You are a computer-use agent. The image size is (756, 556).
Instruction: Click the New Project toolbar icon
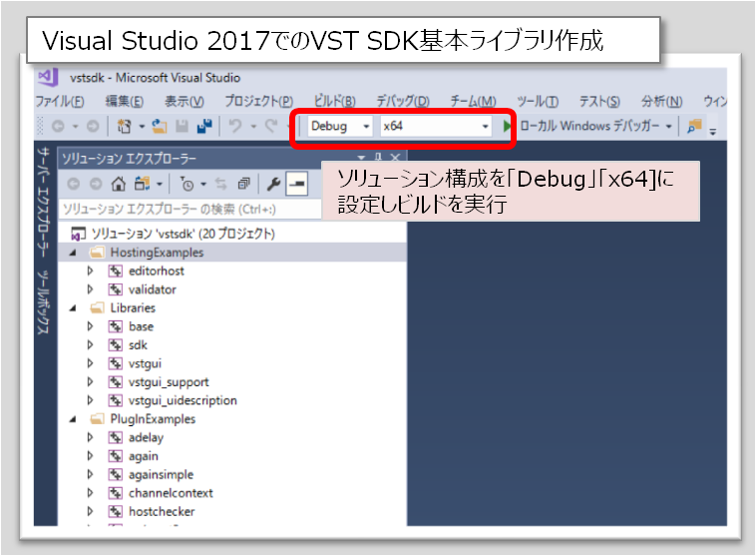click(x=124, y=127)
